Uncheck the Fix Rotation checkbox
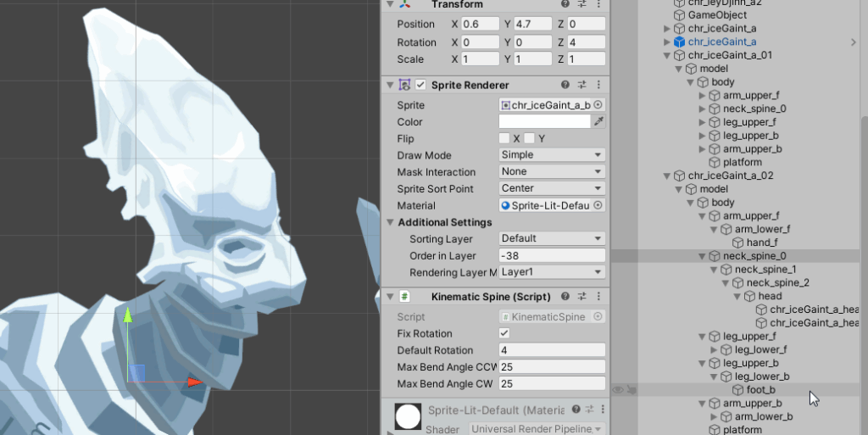The width and height of the screenshot is (868, 435). tap(504, 334)
